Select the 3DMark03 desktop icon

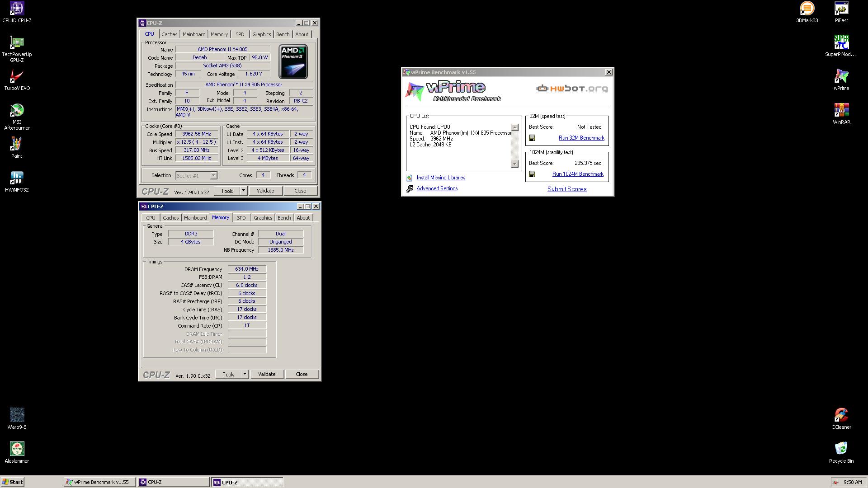(x=807, y=12)
